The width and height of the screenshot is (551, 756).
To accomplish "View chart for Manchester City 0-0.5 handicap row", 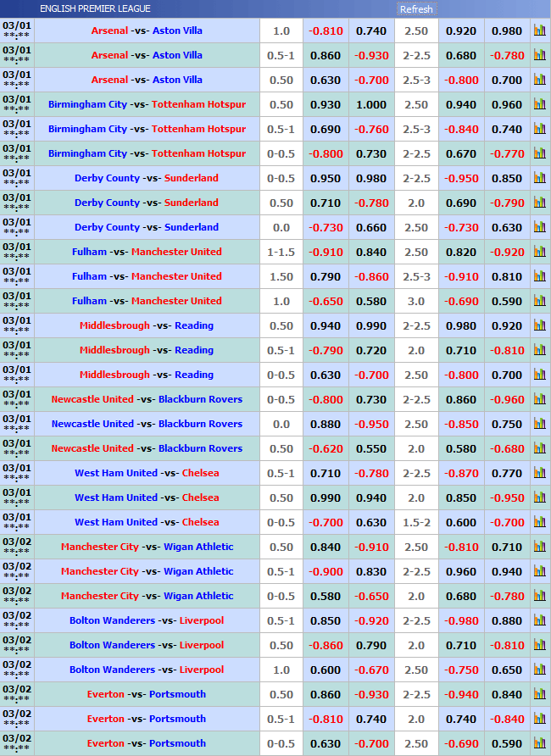I will (540, 596).
